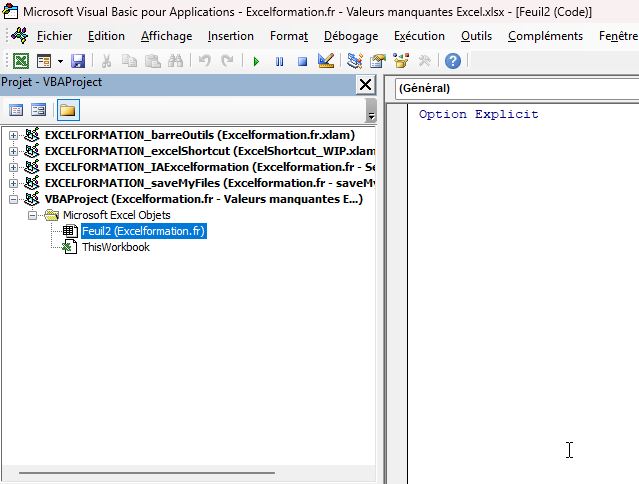Screen dimensions: 639x484
Task: Collapse the VBAProject tree node
Action: click(13, 199)
